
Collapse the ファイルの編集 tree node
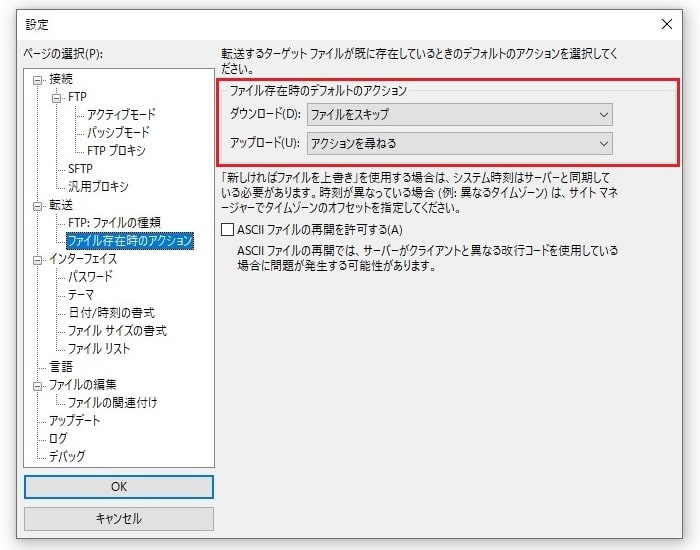click(x=38, y=385)
